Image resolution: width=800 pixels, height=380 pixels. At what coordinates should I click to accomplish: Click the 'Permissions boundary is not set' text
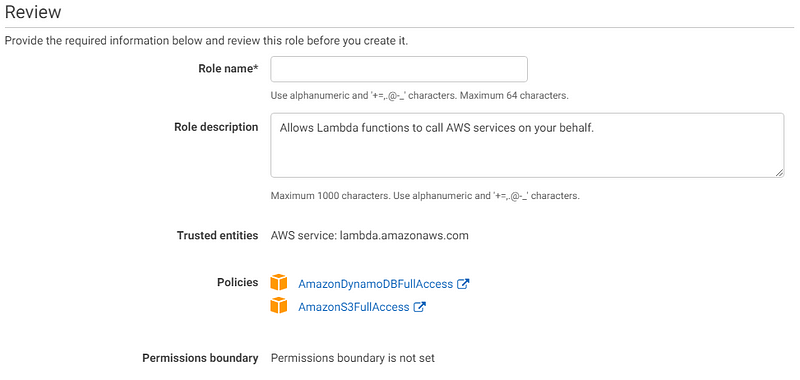click(353, 358)
